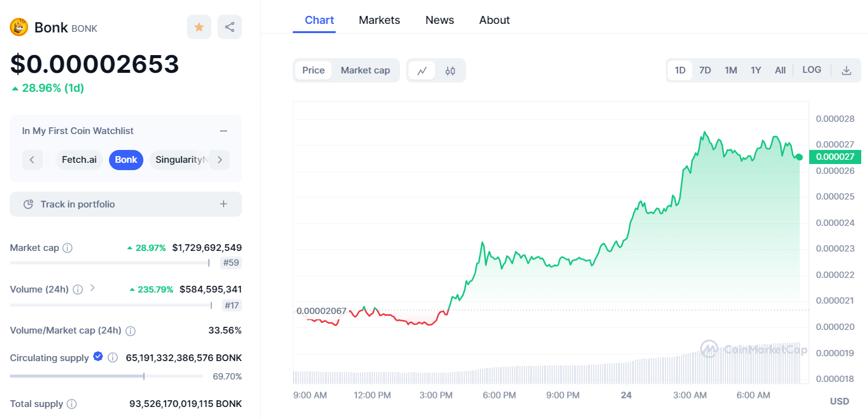This screenshot has width=868, height=418.
Task: Select the All time range
Action: 780,70
